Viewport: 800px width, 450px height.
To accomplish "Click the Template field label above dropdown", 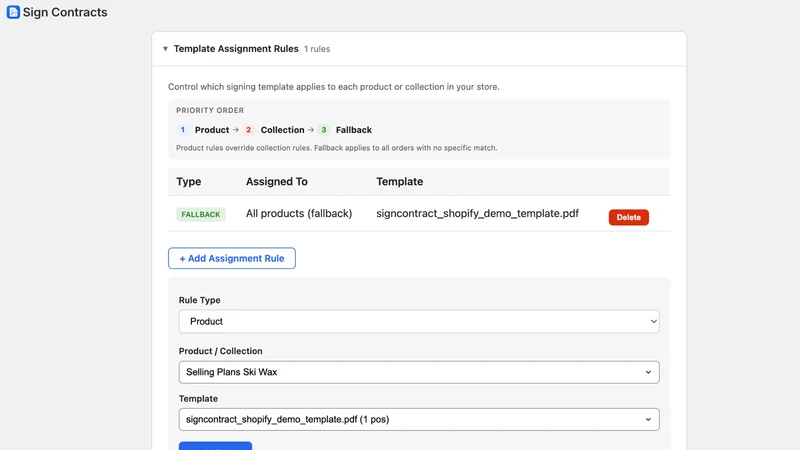I will [x=198, y=398].
